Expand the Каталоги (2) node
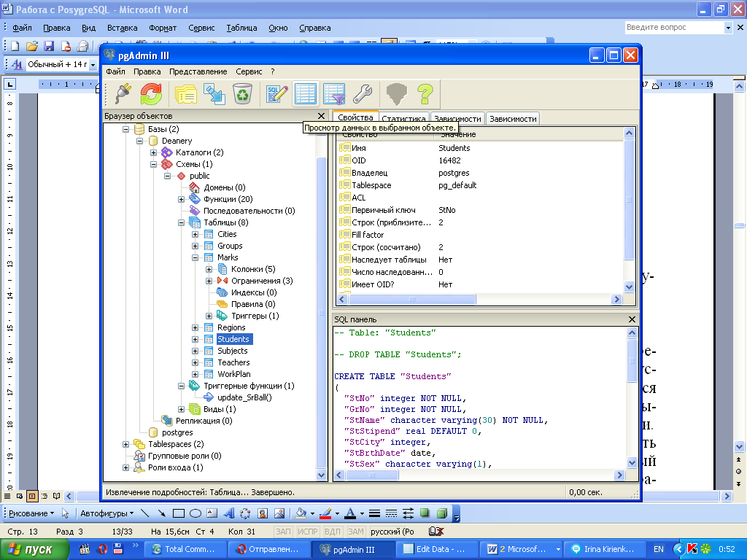 (153, 152)
